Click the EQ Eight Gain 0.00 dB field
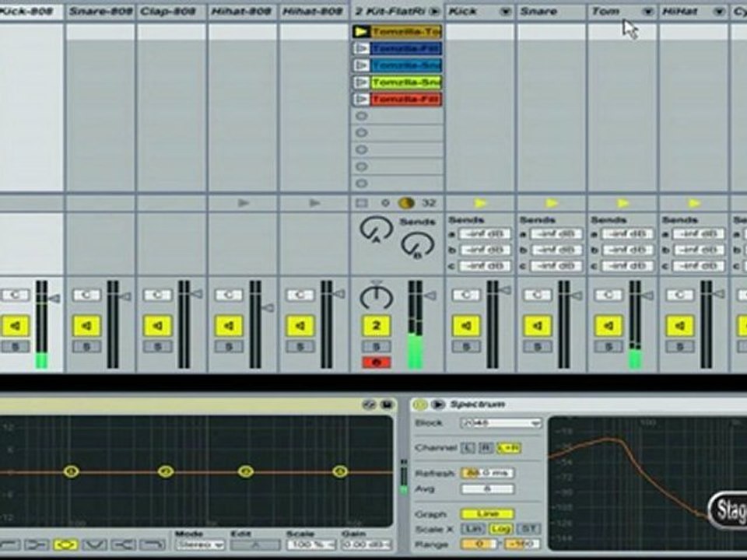 click(366, 544)
